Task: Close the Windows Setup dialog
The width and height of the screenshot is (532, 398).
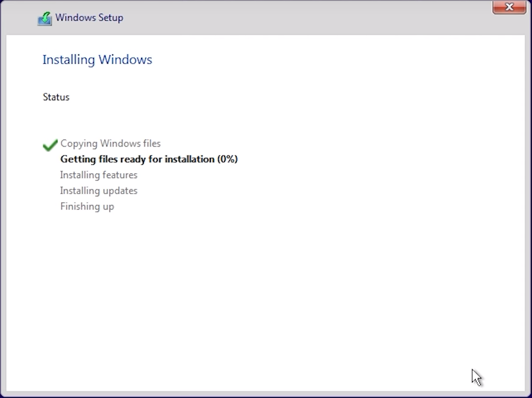Action: pyautogui.click(x=509, y=7)
